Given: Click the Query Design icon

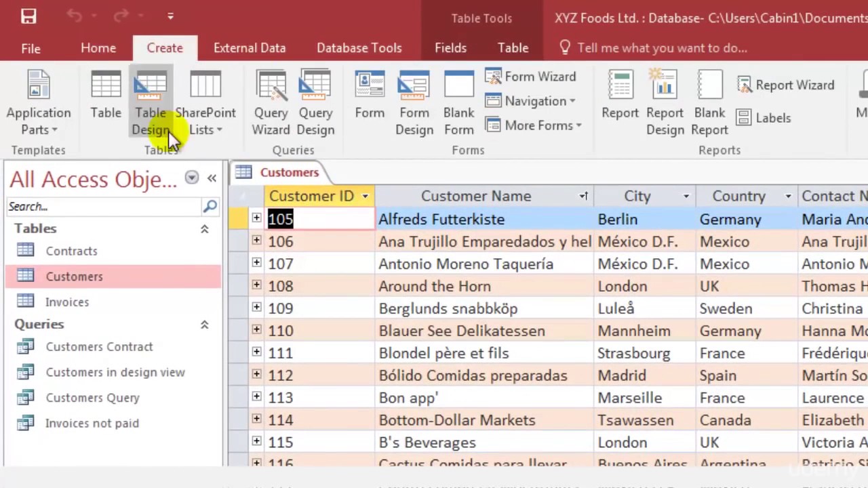Looking at the screenshot, I should 315,102.
